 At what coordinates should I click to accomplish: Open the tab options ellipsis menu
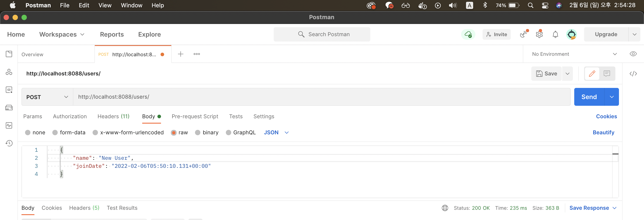point(197,54)
